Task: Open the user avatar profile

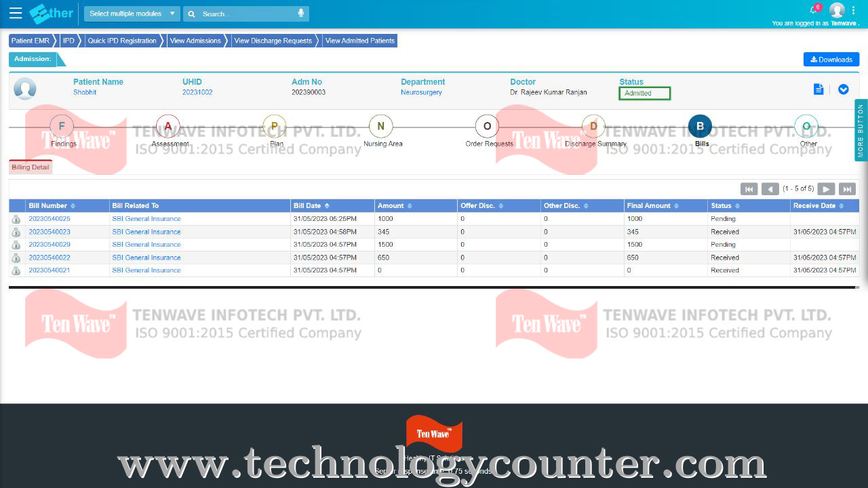Action: pos(837,10)
